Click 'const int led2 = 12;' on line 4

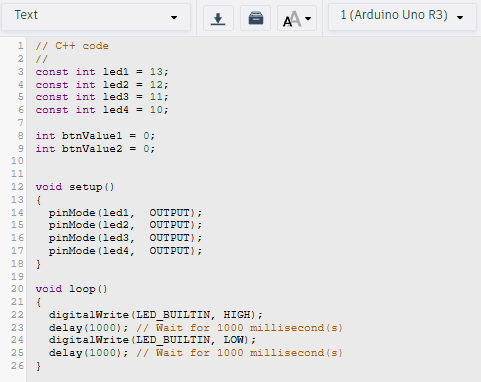point(102,85)
